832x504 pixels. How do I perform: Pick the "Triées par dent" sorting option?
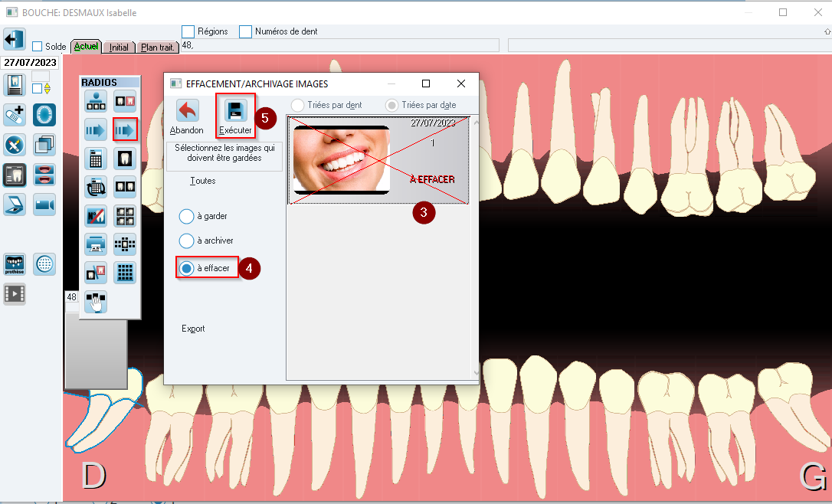coord(298,105)
